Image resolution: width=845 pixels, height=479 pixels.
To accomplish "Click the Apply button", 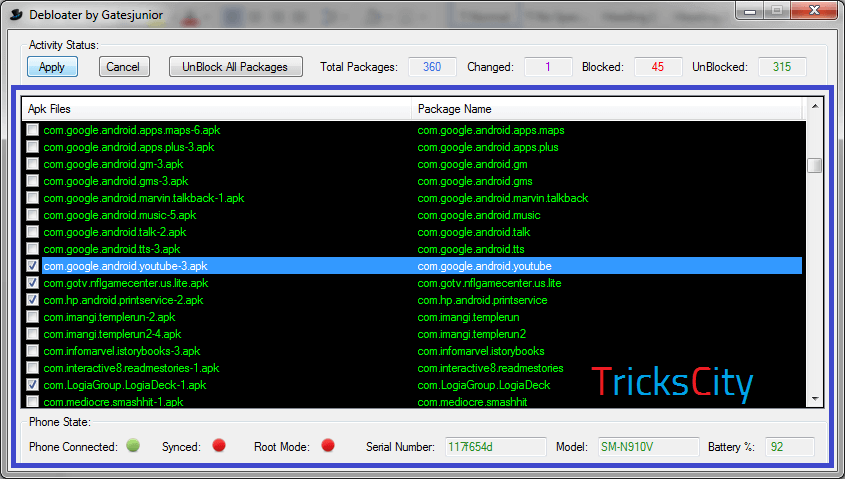I will click(52, 67).
